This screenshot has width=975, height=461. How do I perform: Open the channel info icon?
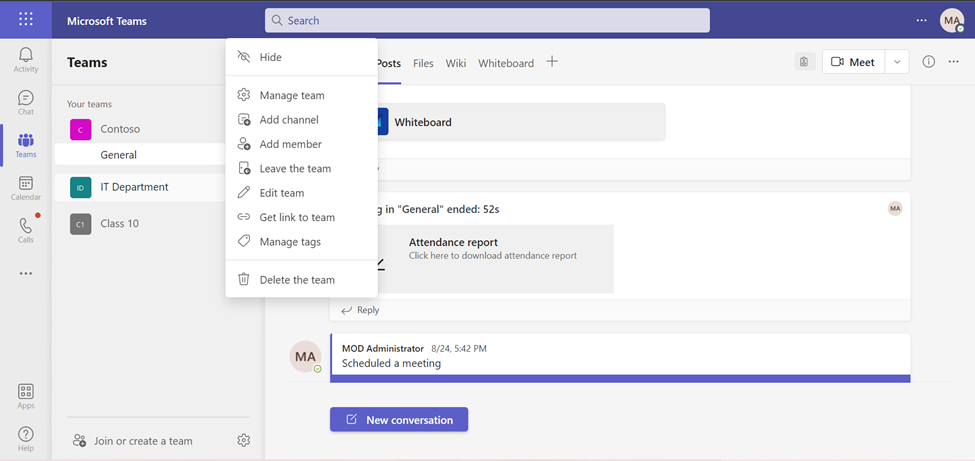(928, 62)
